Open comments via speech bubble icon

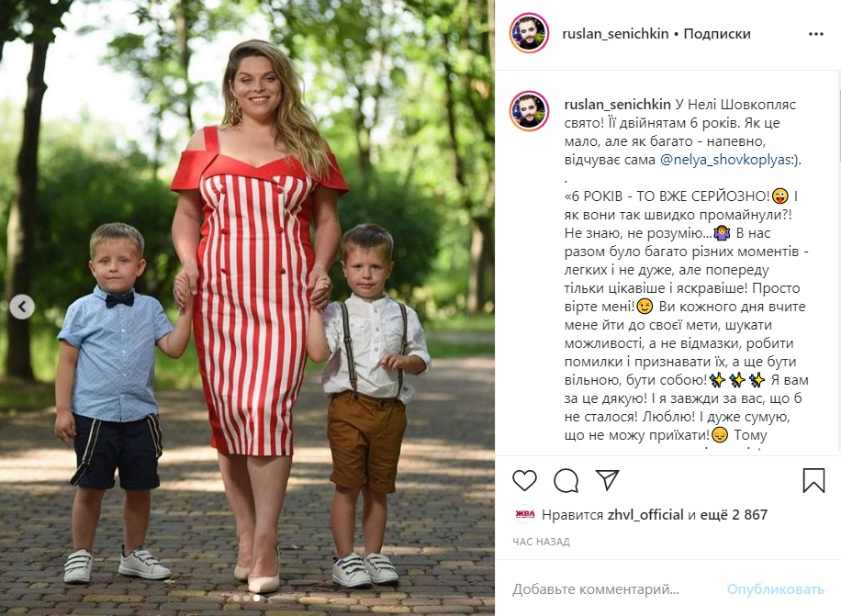pyautogui.click(x=566, y=480)
